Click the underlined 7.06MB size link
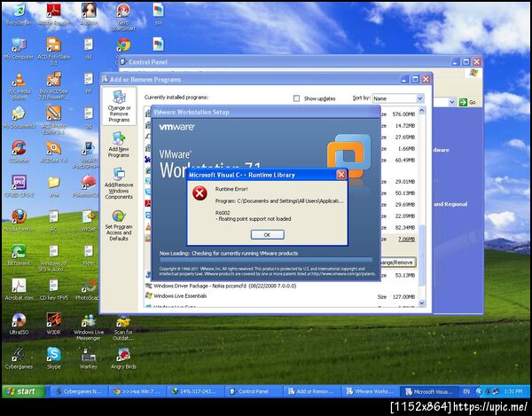The image size is (532, 416). click(x=406, y=239)
